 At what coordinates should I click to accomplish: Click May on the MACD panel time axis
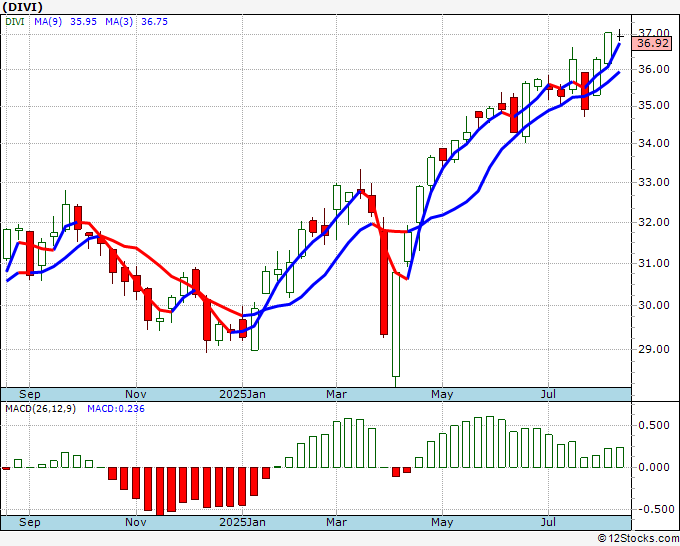coord(442,522)
